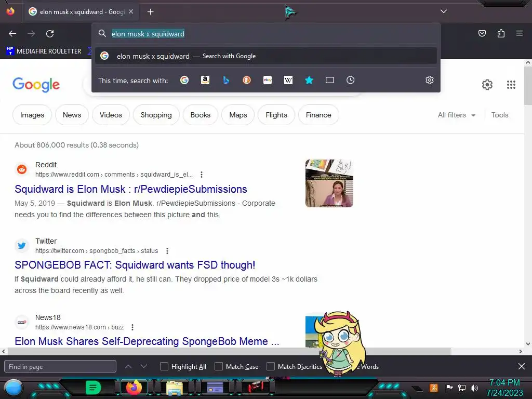Open the Start orb on taskbar
The image size is (532, 399).
coord(14,388)
